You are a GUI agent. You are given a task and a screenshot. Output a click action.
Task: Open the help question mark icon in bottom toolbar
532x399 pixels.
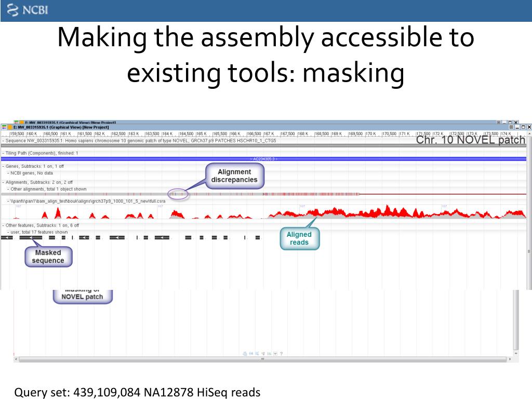click(x=281, y=353)
